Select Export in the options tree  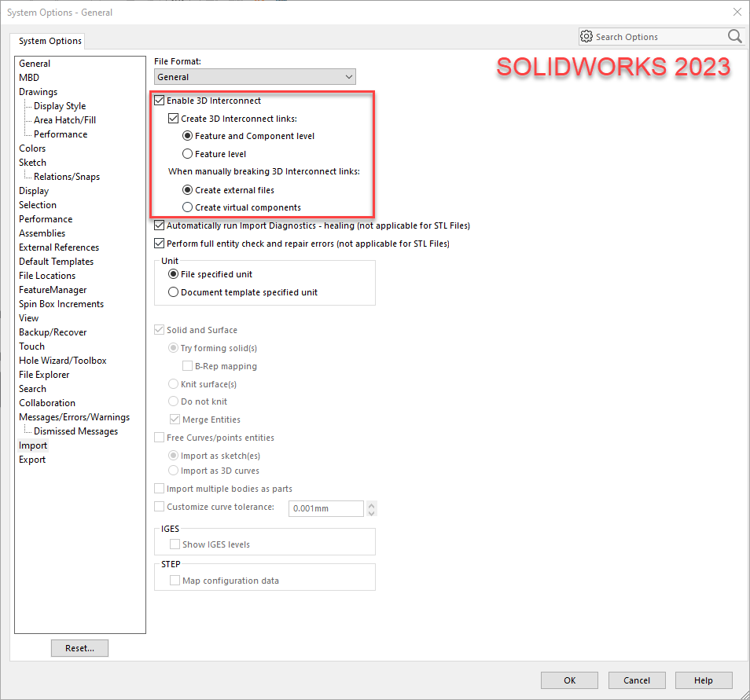click(32, 460)
